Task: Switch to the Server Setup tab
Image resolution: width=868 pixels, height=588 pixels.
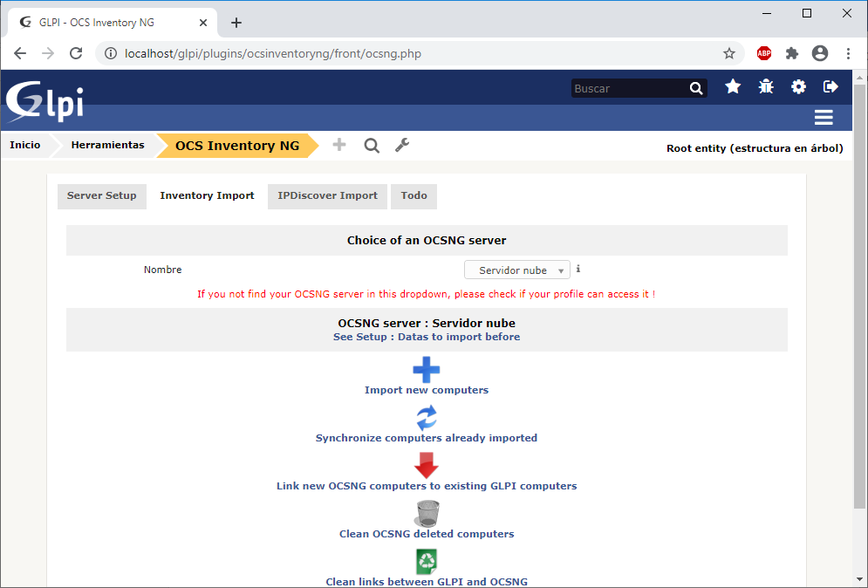Action: click(102, 196)
